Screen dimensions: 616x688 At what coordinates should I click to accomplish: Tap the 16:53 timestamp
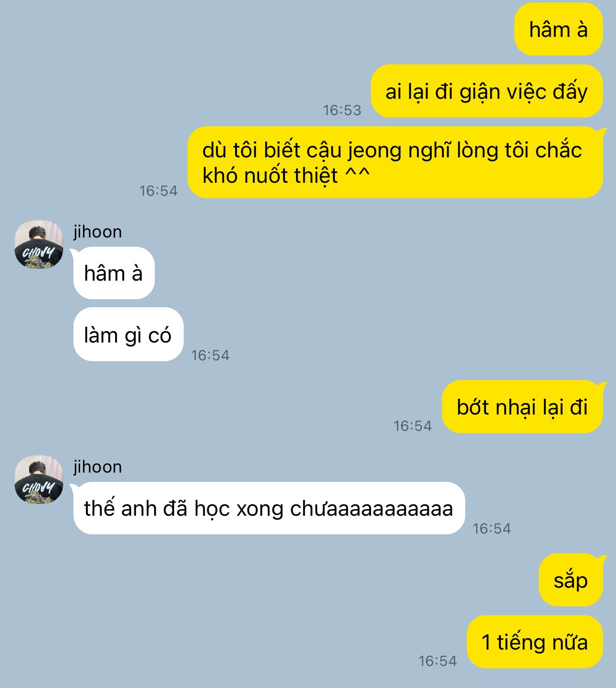tap(342, 110)
